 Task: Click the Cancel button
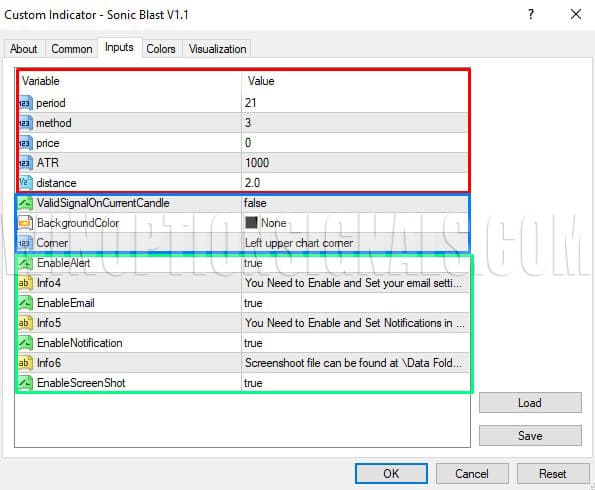click(472, 474)
